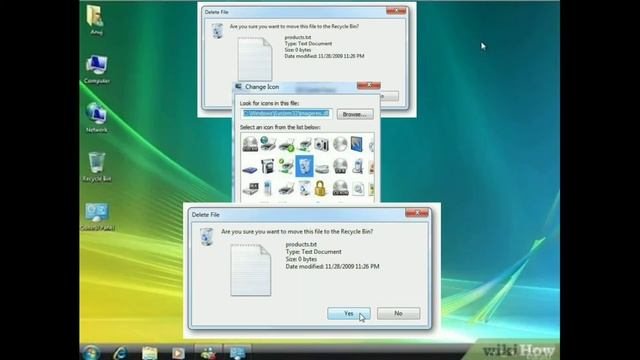This screenshot has width=640, height=360.
Task: Select the computer with monitor icon
Action: 250,189
